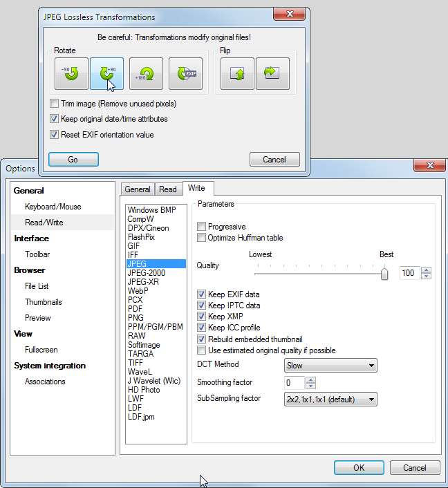Open Toolbar settings
Image resolution: width=448 pixels, height=488 pixels.
click(x=37, y=254)
